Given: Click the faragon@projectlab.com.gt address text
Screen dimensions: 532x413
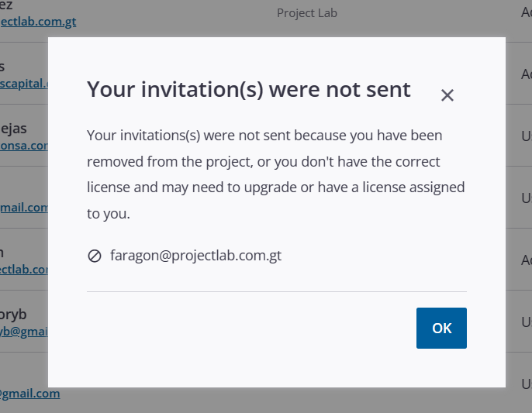Looking at the screenshot, I should point(195,255).
